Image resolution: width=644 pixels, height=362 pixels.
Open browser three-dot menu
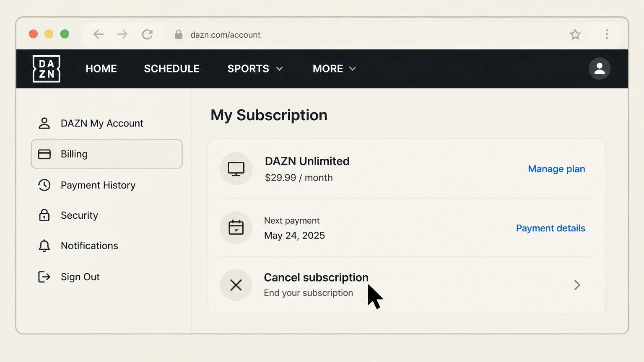click(x=607, y=34)
